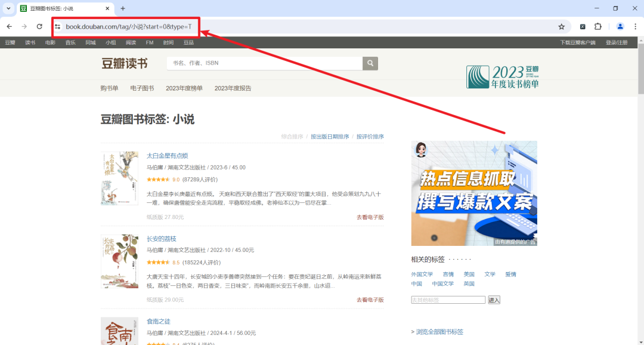Select the 美国 related tag
The width and height of the screenshot is (644, 345).
pos(469,275)
